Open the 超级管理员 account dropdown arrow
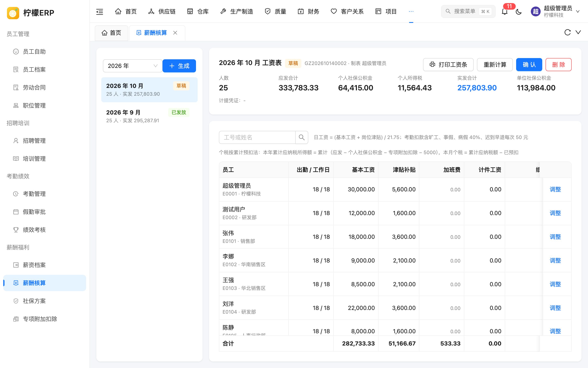The height and width of the screenshot is (368, 588). tap(578, 11)
